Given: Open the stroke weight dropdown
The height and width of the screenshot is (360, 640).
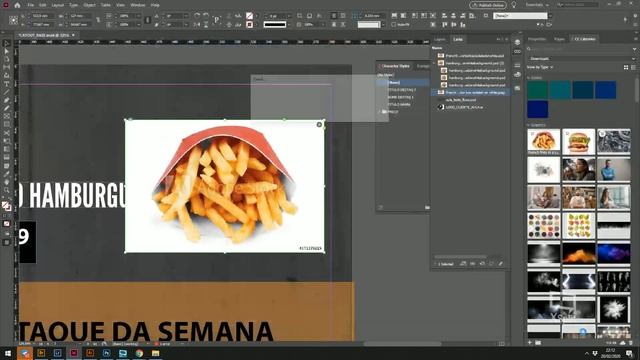Looking at the screenshot, I should point(289,16).
